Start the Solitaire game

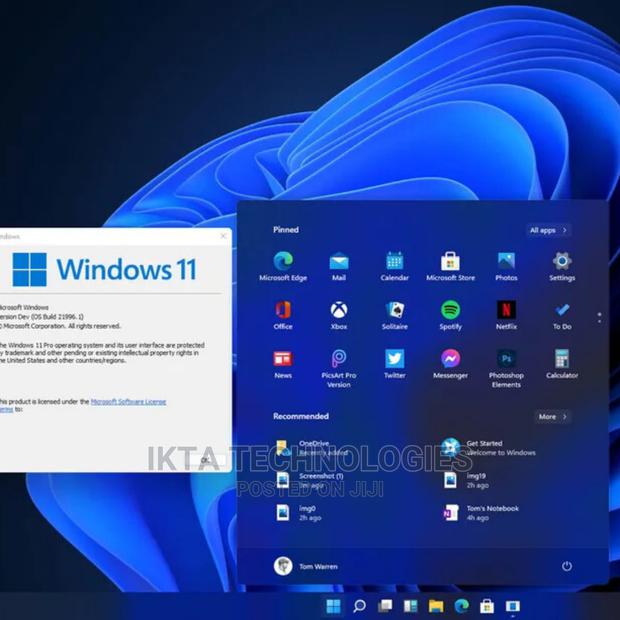(395, 315)
